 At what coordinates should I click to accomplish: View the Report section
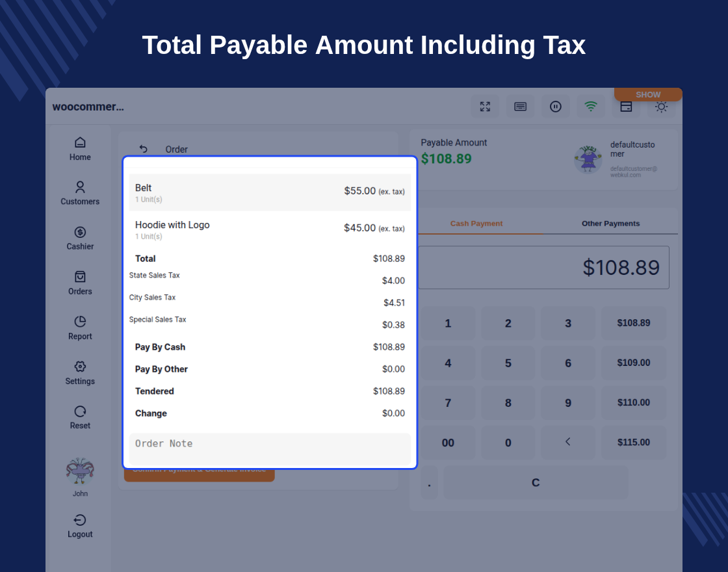[x=80, y=328]
